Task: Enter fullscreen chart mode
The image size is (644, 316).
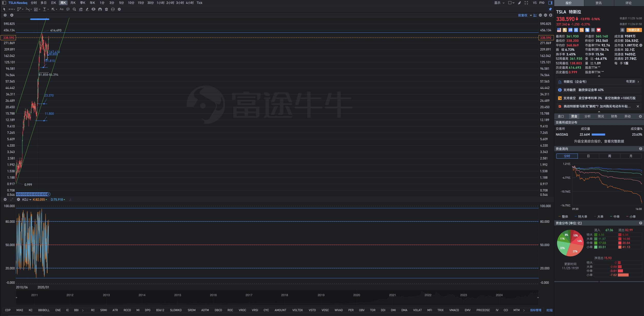Action: pos(526,3)
